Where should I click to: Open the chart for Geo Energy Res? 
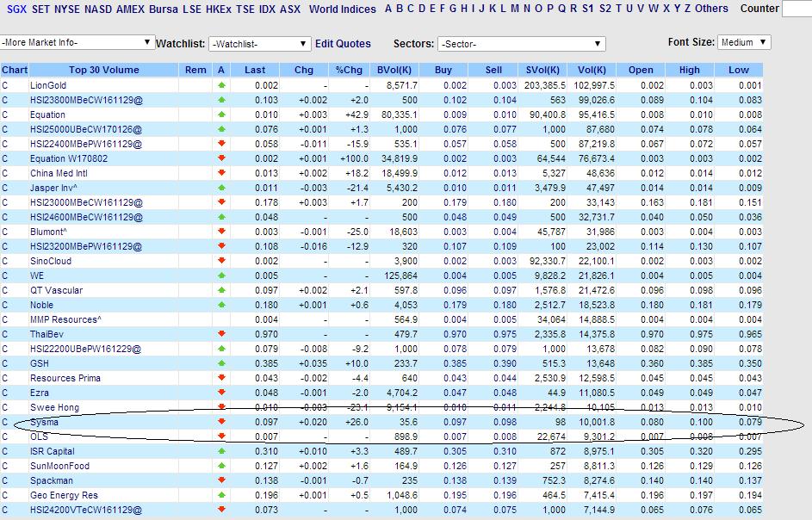pos(7,495)
